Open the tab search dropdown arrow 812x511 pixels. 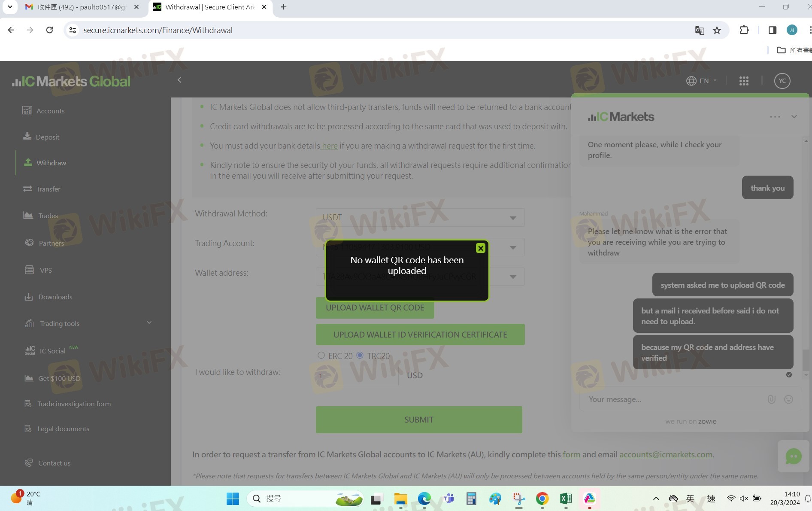[x=9, y=7]
